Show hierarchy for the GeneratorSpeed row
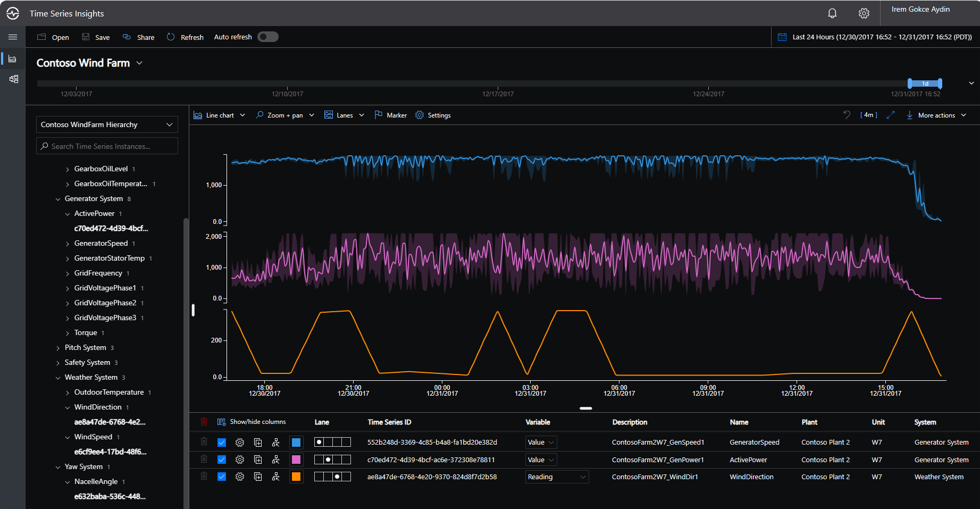Viewport: 980px width, 509px height. (275, 443)
